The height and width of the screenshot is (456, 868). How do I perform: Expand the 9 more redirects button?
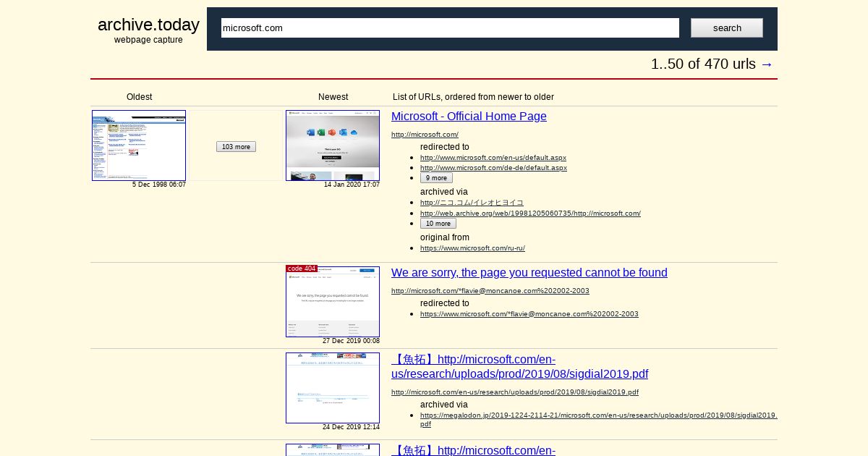(x=436, y=178)
